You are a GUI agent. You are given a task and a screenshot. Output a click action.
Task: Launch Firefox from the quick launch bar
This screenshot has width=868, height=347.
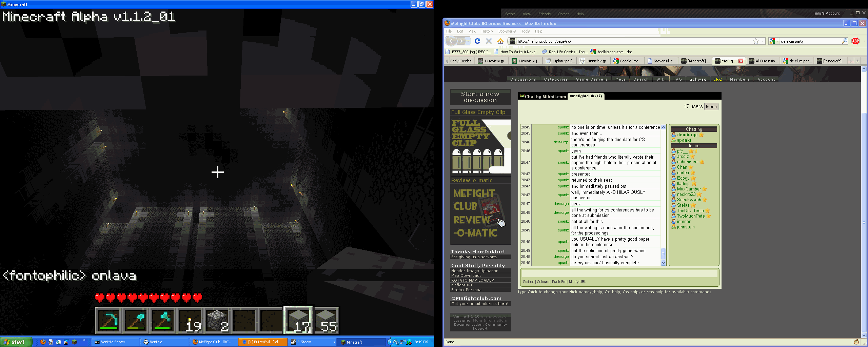tap(43, 342)
